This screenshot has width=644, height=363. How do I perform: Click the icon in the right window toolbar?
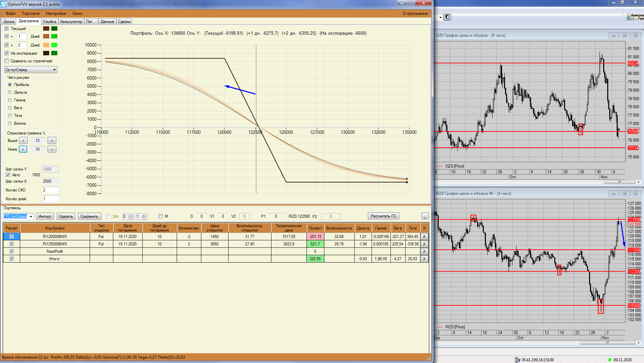(x=447, y=17)
